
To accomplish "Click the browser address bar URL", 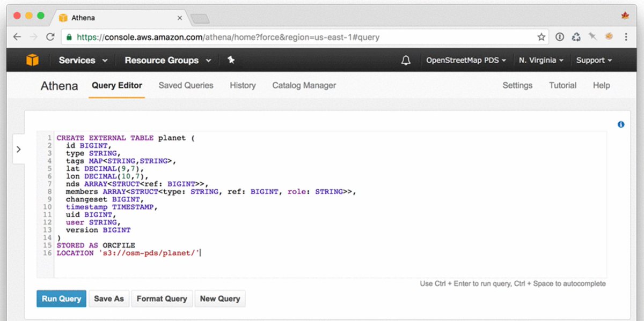I will (x=228, y=38).
